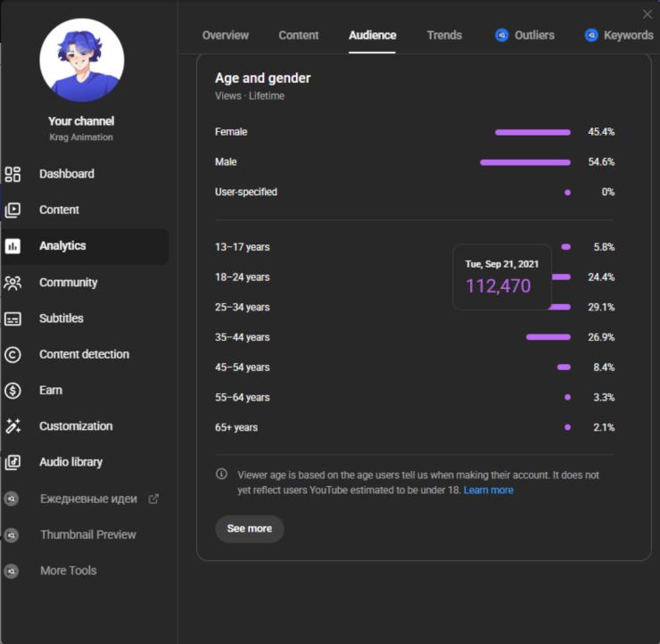Viewport: 660px width, 644px height.
Task: Open the Customization magic wand icon
Action: 12,426
